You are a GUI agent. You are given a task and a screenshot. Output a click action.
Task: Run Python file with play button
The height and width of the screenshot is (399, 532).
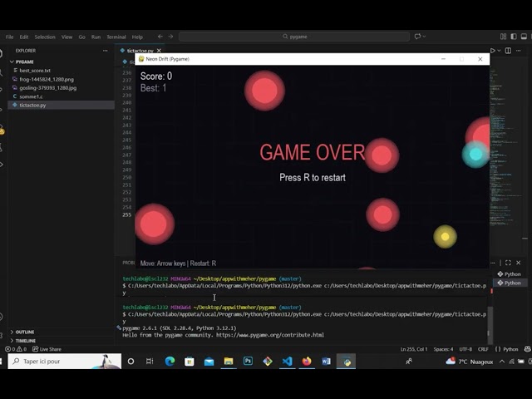click(493, 51)
